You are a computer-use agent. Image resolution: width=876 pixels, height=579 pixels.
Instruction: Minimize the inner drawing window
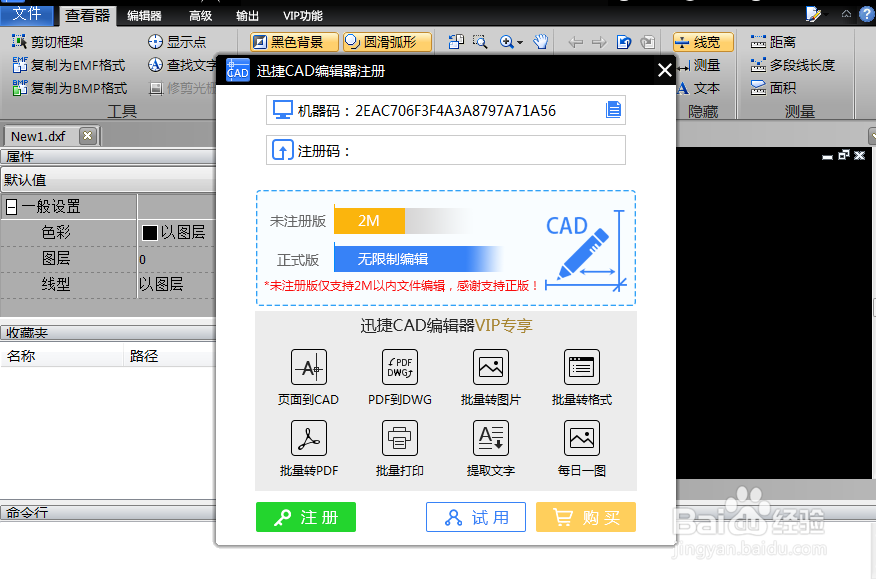click(x=827, y=156)
